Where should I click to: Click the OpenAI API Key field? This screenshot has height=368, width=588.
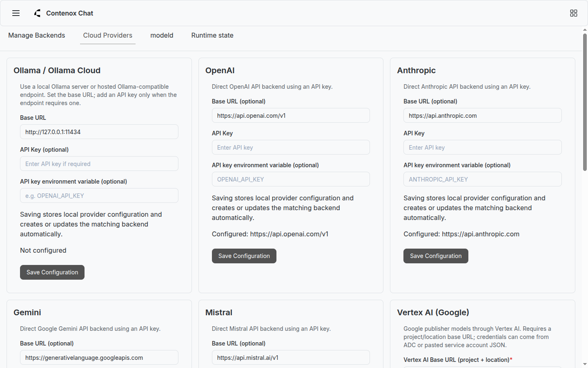click(291, 147)
